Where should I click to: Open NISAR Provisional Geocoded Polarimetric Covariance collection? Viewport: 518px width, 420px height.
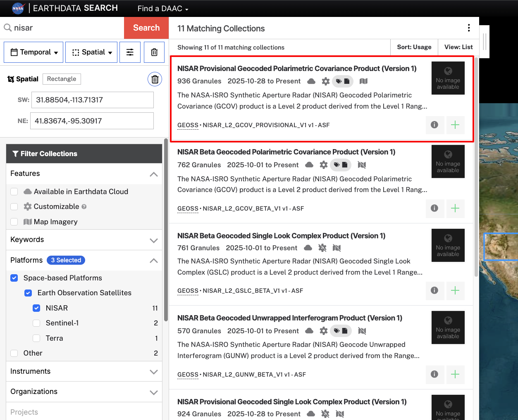coord(297,69)
